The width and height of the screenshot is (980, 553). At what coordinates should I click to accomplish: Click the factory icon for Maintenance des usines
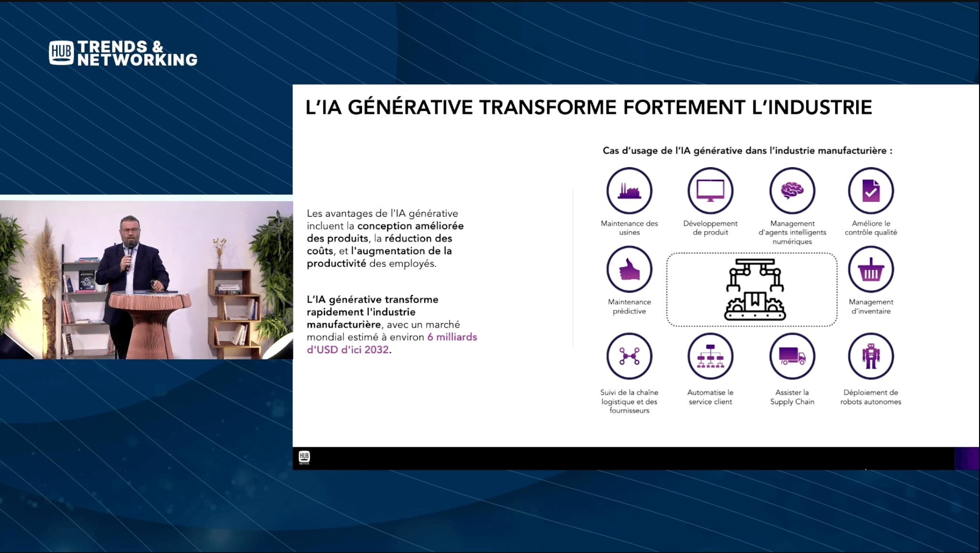coord(629,190)
